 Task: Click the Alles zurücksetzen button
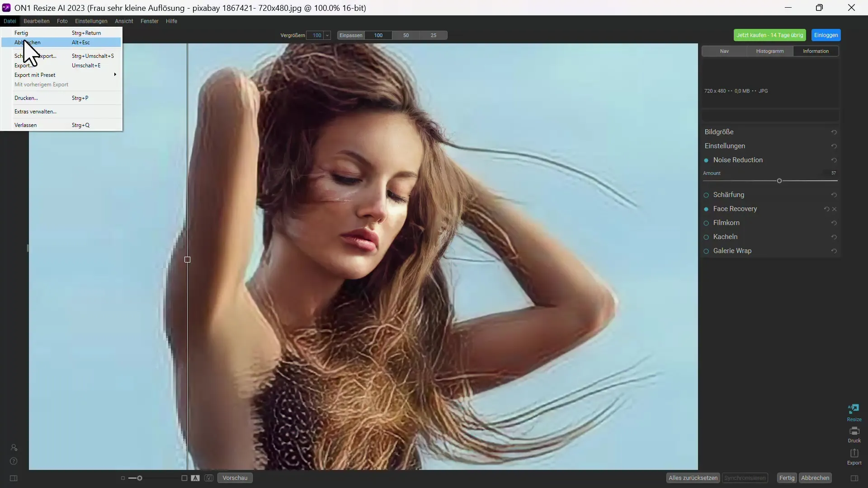pos(693,477)
